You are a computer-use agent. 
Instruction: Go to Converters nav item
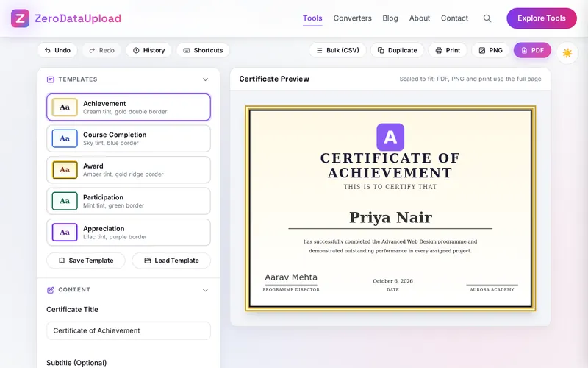(x=353, y=18)
